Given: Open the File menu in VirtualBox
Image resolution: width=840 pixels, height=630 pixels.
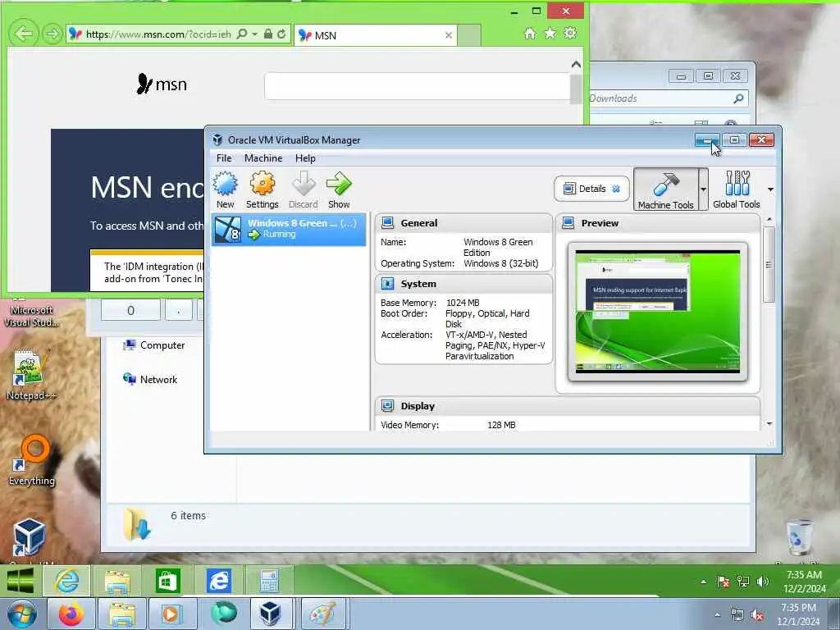Looking at the screenshot, I should (224, 158).
